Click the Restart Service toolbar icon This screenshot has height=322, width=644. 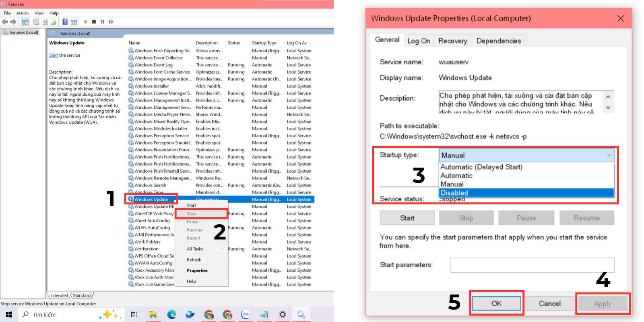[111, 22]
